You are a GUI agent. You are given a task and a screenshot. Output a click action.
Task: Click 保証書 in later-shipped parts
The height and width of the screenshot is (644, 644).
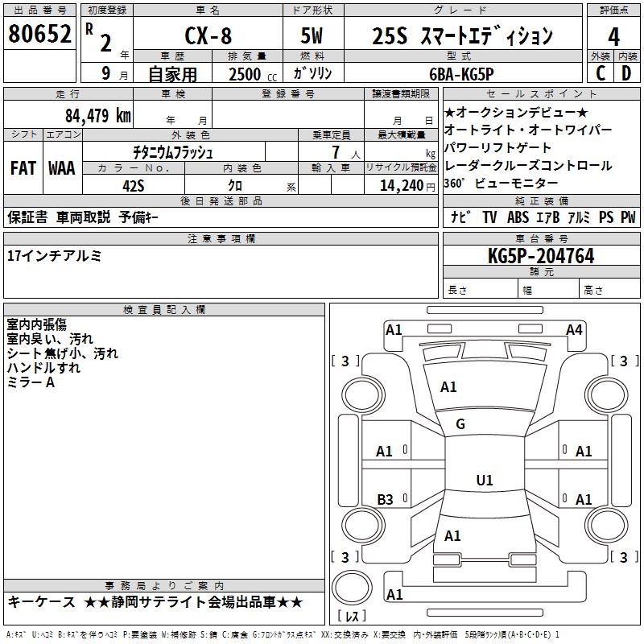point(27,217)
